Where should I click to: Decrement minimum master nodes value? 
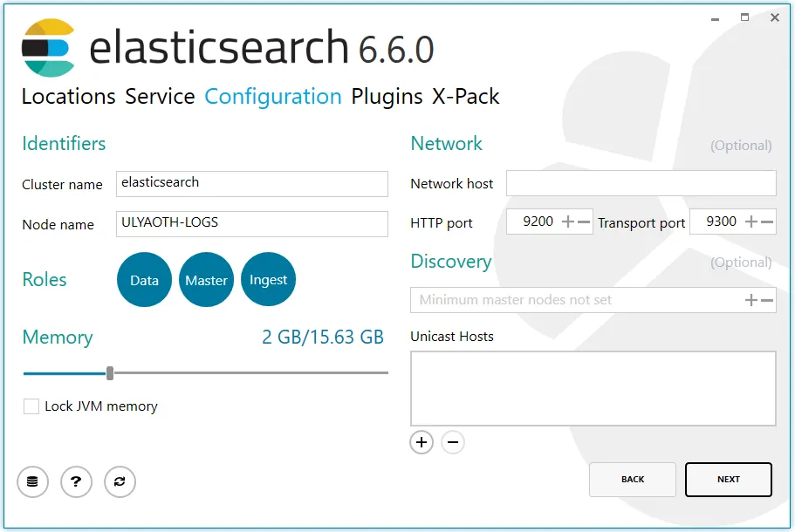[x=767, y=300]
